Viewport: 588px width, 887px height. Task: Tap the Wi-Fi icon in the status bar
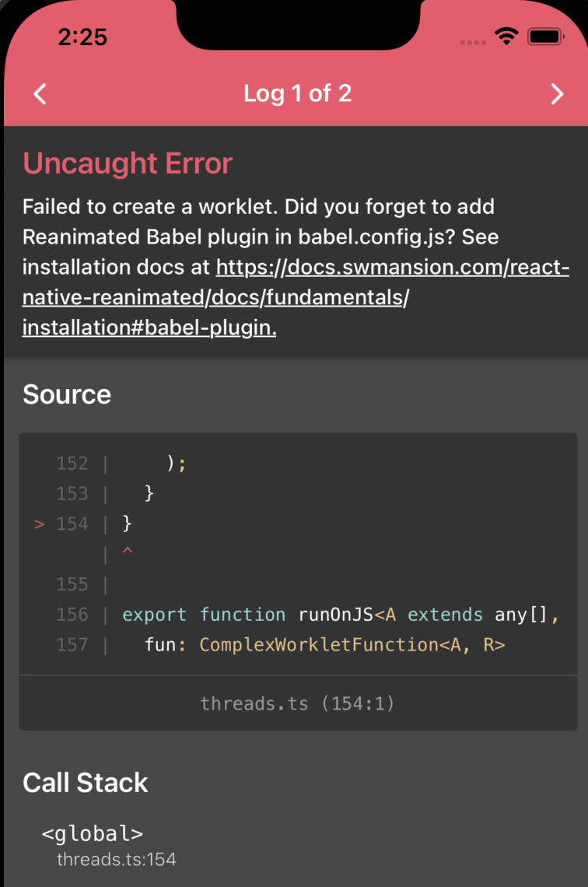(506, 35)
